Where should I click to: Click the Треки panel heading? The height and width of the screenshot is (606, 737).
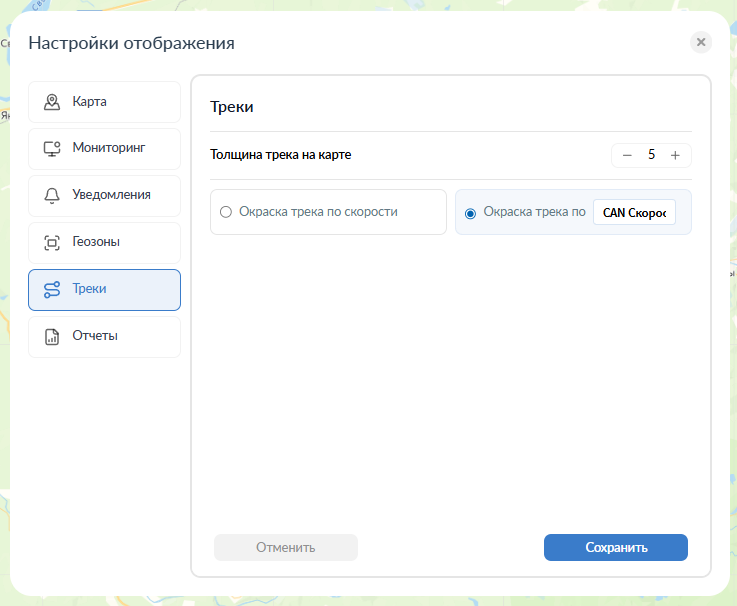(x=232, y=107)
